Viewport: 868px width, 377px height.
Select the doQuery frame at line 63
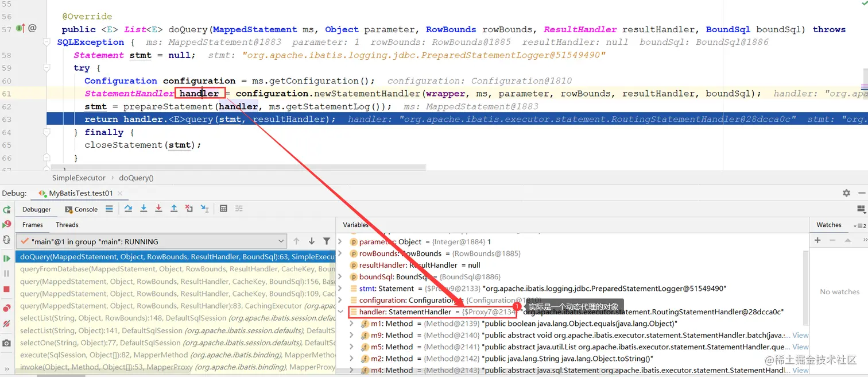point(175,257)
